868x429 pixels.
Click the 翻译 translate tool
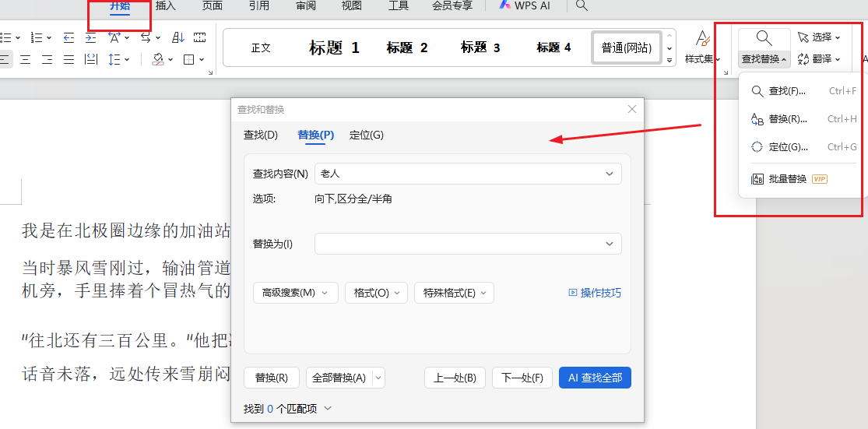click(819, 58)
